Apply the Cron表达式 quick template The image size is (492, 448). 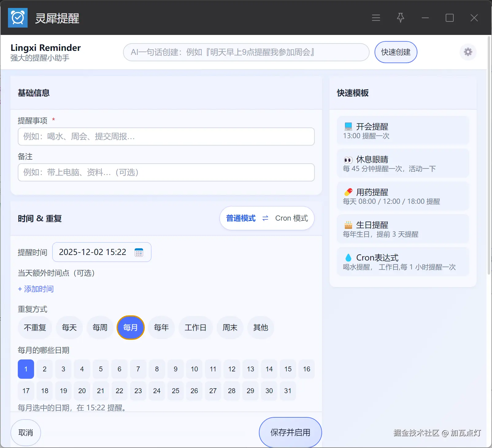tap(403, 262)
